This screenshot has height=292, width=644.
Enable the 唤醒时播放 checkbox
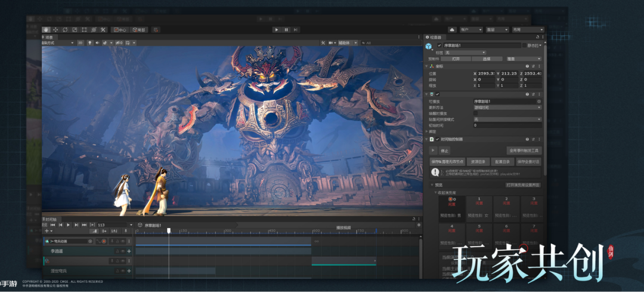(x=476, y=113)
